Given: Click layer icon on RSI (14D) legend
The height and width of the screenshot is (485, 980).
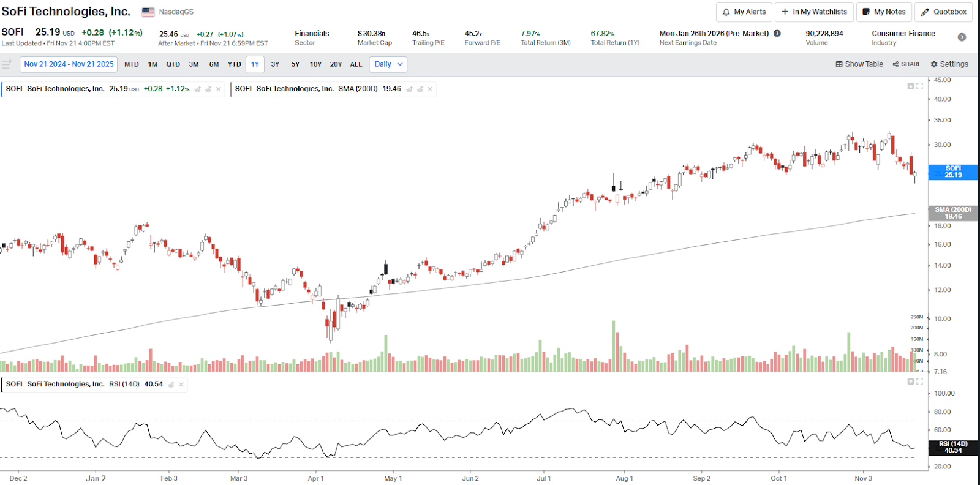Looking at the screenshot, I should tap(171, 385).
